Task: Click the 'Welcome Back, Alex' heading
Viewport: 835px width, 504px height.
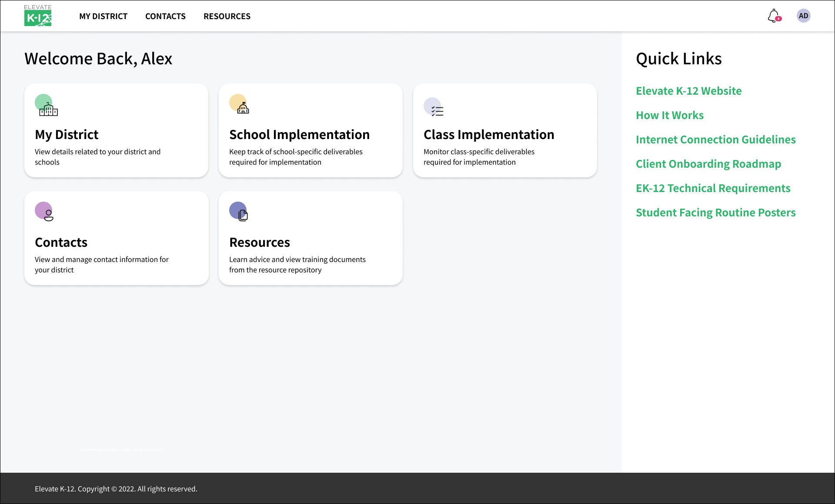Action: coord(98,59)
